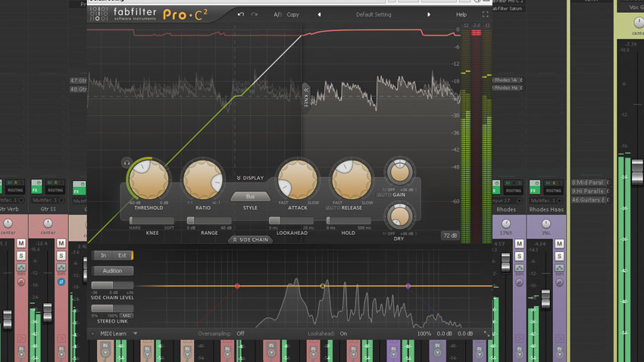Click blue phase icon on Gtr $$
Screen dimensions: 644x362
click(x=61, y=282)
